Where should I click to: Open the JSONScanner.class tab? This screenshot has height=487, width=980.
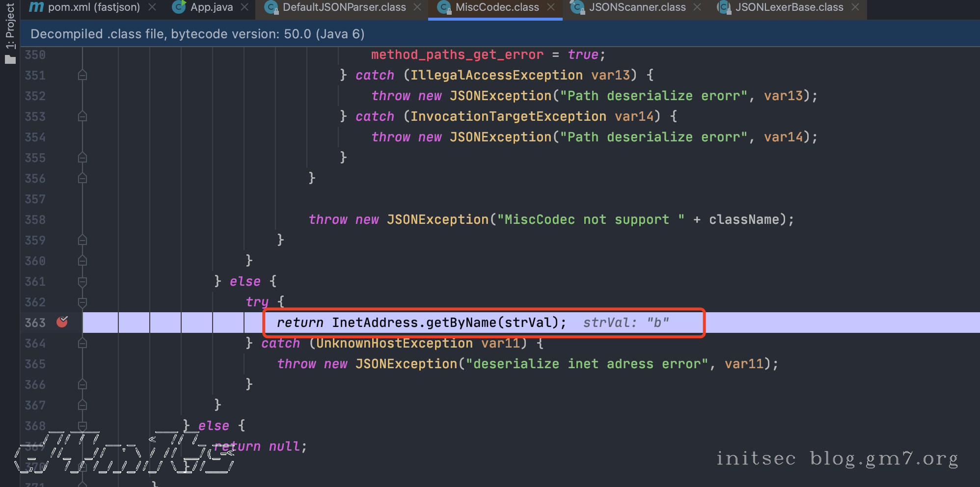click(637, 7)
